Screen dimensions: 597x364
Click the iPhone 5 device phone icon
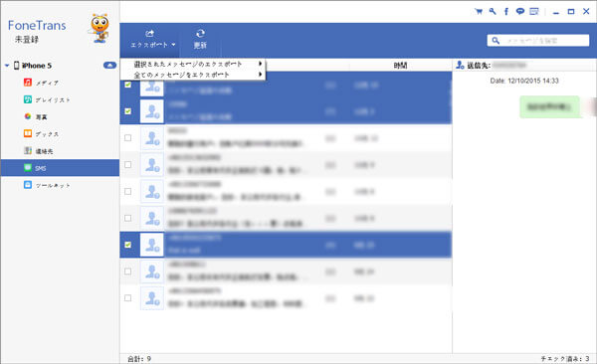(x=16, y=66)
